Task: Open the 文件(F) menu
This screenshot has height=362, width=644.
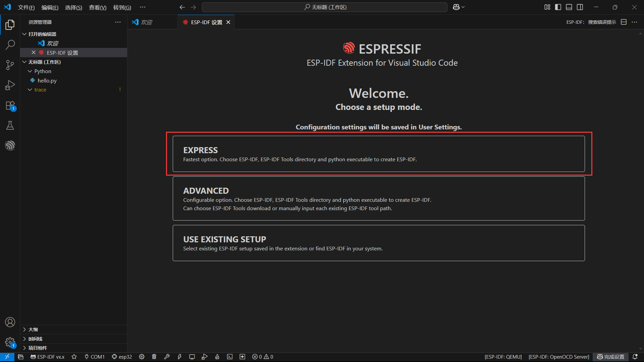Action: [x=26, y=7]
